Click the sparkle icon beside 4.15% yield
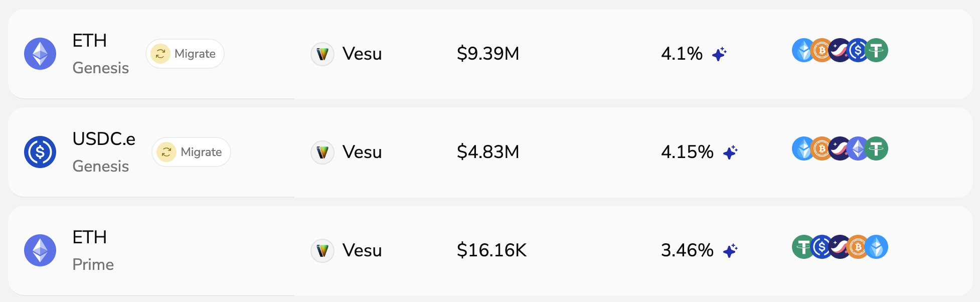Image resolution: width=980 pixels, height=302 pixels. point(730,152)
